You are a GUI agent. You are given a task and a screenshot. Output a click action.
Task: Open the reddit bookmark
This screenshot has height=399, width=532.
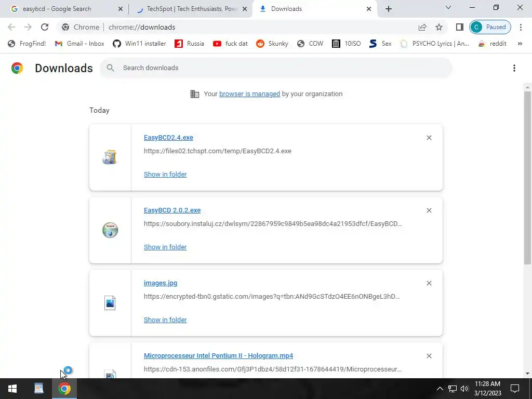(493, 44)
